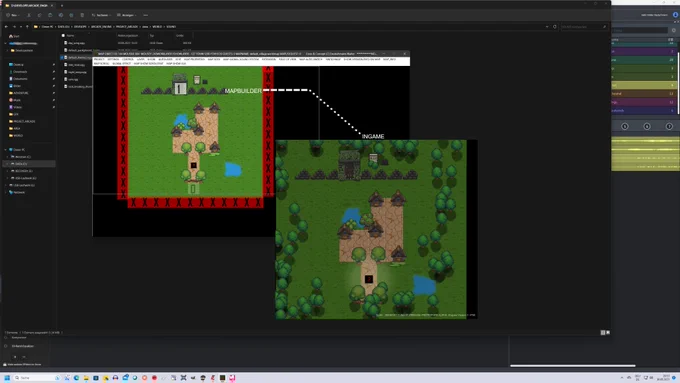Select Network in the navigation pane
The width and height of the screenshot is (680, 383).
point(19,192)
